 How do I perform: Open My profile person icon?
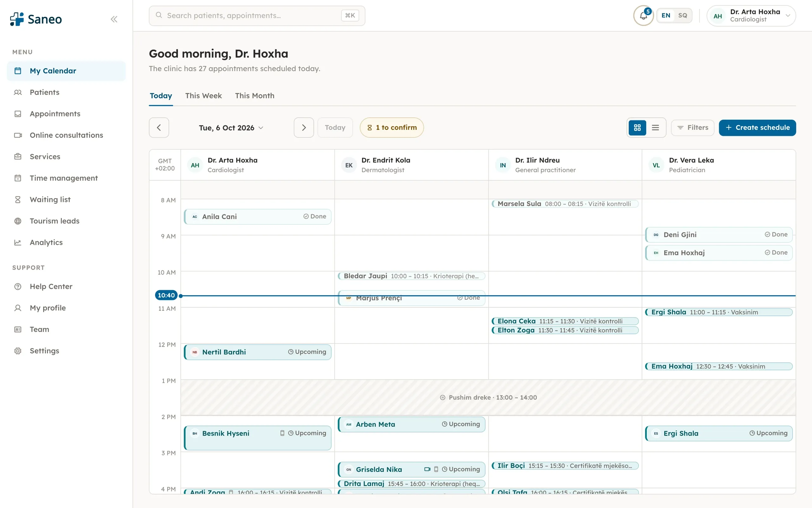click(18, 308)
